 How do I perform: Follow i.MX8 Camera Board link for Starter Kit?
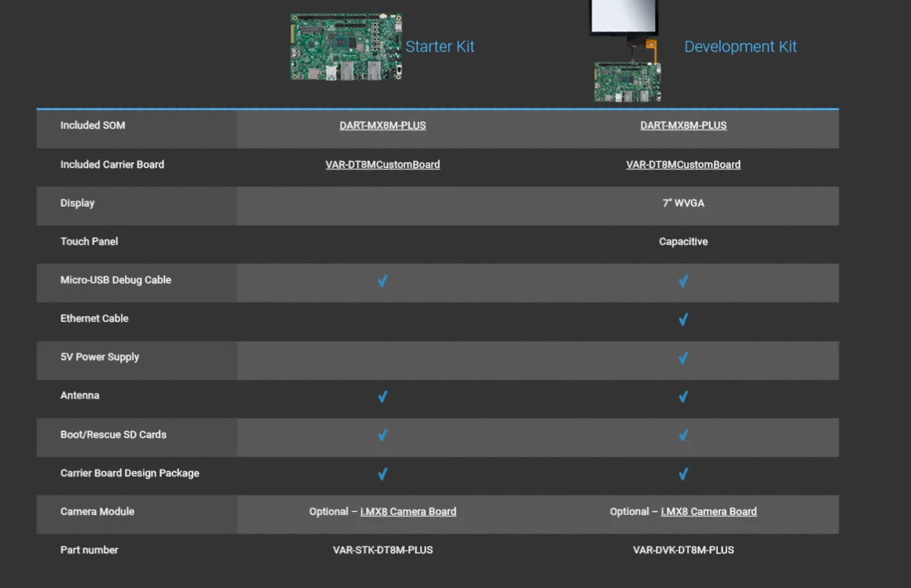(x=408, y=512)
